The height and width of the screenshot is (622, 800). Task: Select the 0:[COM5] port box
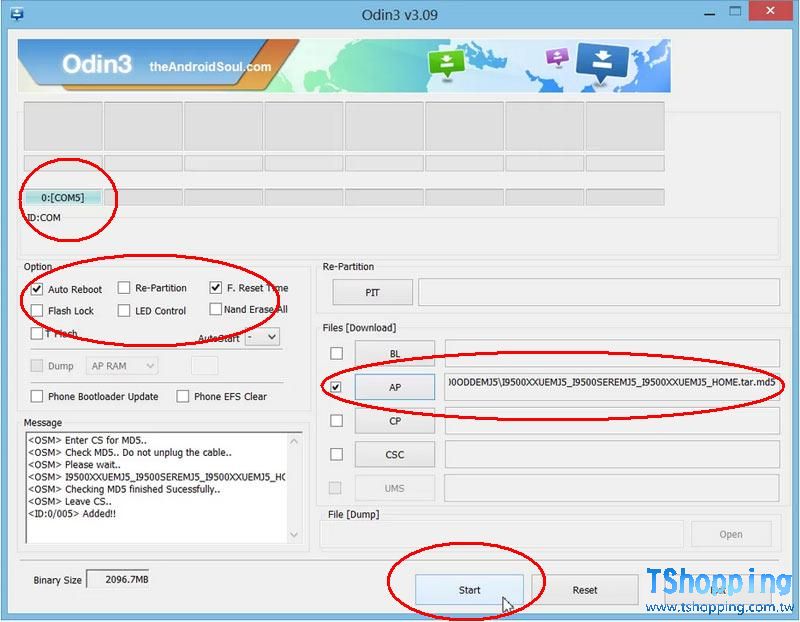(x=63, y=197)
